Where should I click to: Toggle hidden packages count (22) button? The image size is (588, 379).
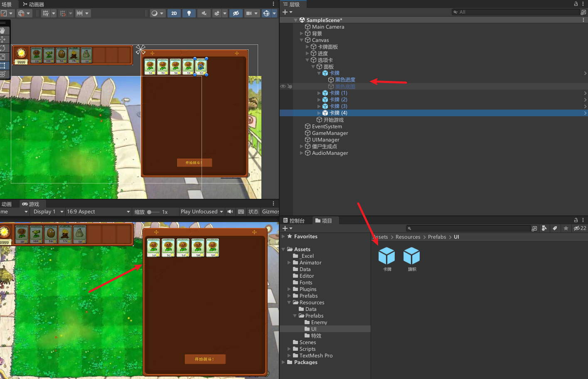click(580, 228)
